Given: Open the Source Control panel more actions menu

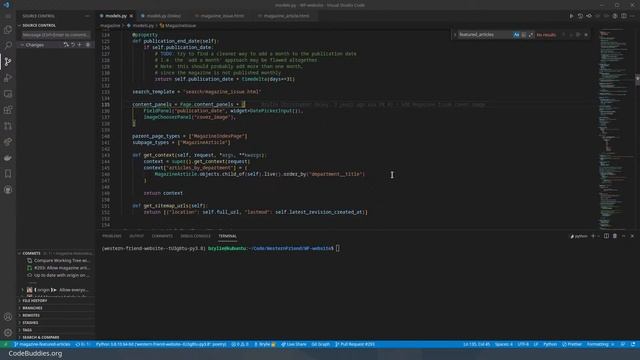Looking at the screenshot, I should (87, 16).
